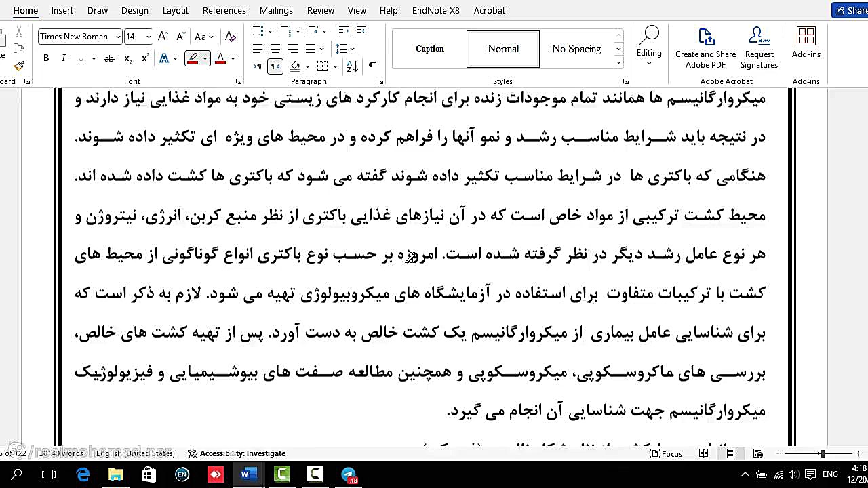Click the Cut scissors icon
868x488 pixels.
[19, 33]
